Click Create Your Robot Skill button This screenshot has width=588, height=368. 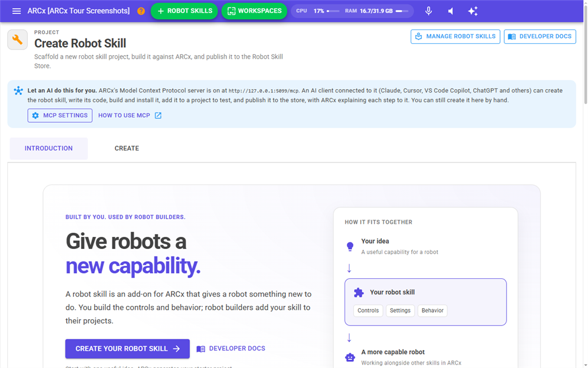(x=127, y=349)
